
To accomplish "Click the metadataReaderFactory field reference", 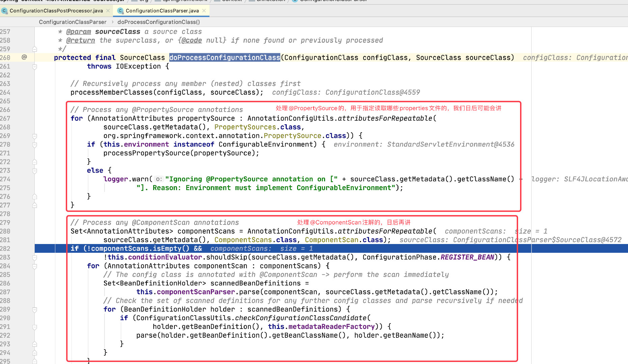I will coord(332,327).
